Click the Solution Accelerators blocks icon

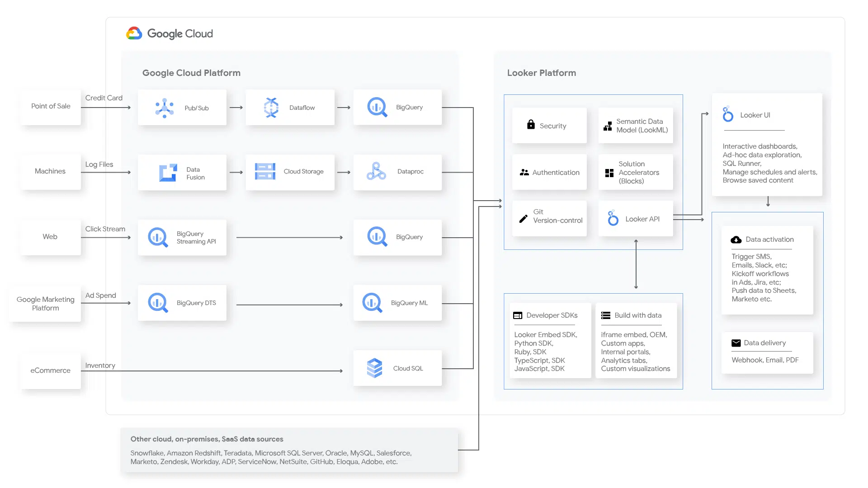[x=609, y=173]
